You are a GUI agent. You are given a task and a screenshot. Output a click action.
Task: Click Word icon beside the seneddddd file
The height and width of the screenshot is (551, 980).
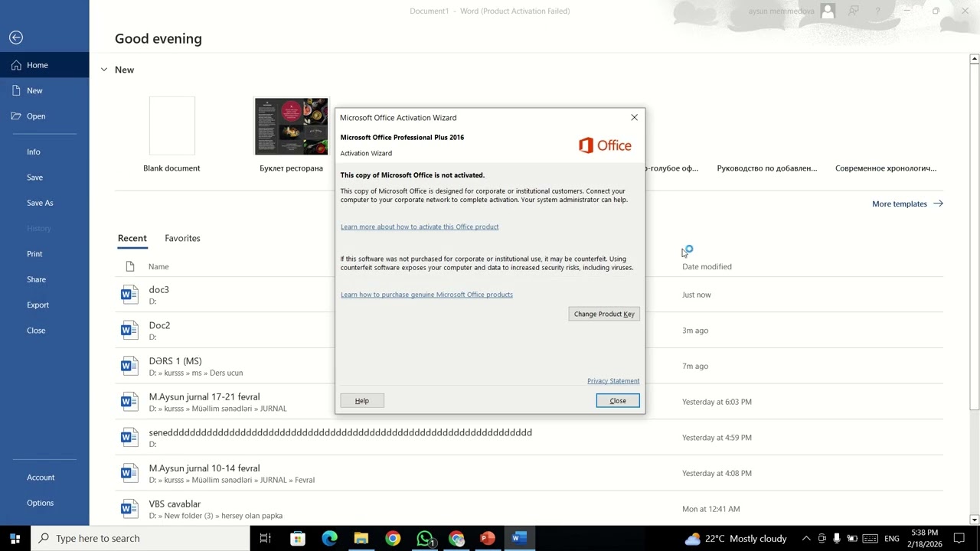click(129, 438)
